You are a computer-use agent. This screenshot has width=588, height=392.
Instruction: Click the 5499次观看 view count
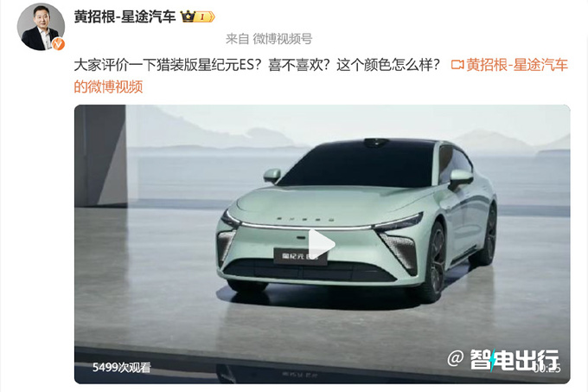(122, 367)
